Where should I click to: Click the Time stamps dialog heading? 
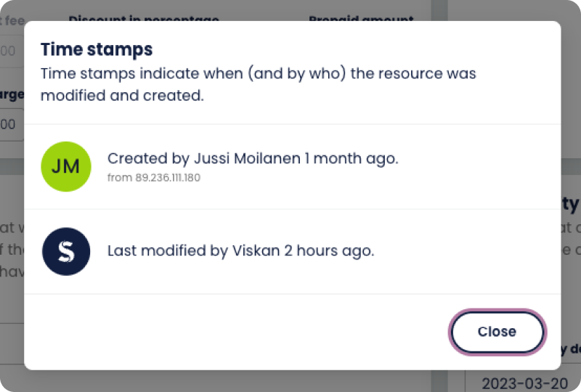[x=97, y=49]
